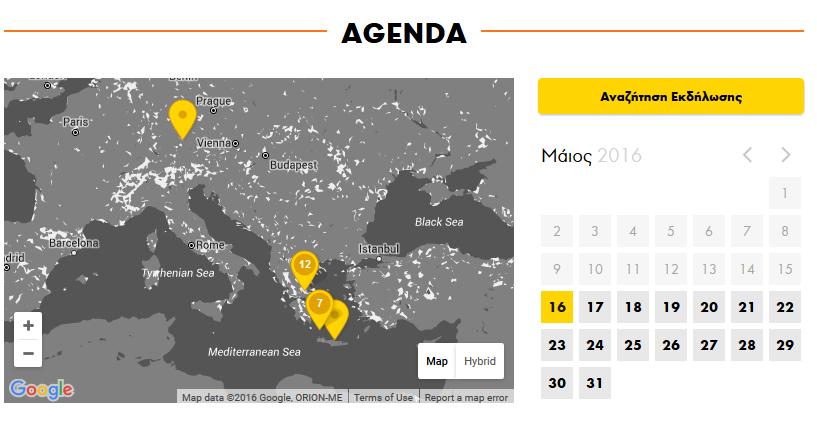Click the Αναζήτηση Εκδήλωσης button
The image size is (817, 424).
[670, 97]
